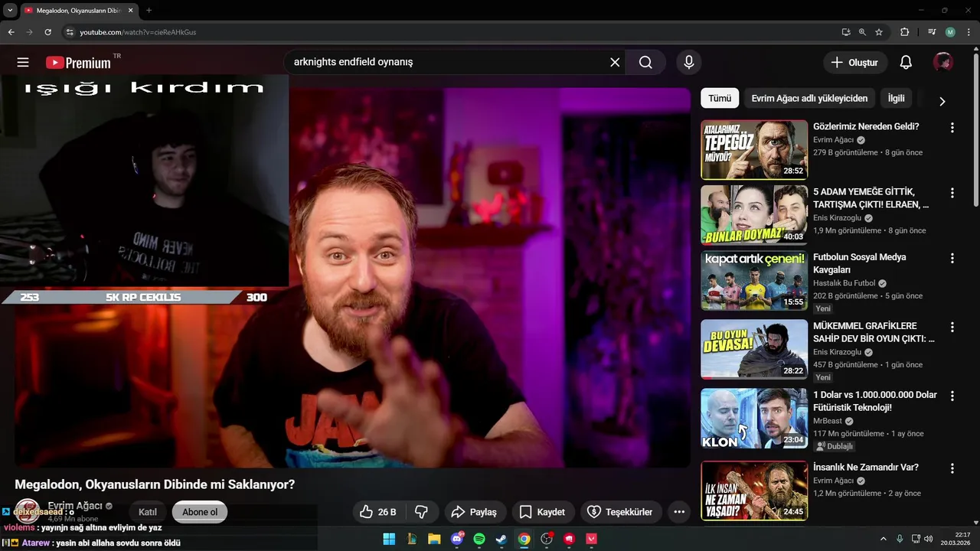Open notifications bell
The width and height of the screenshot is (980, 551).
(906, 63)
